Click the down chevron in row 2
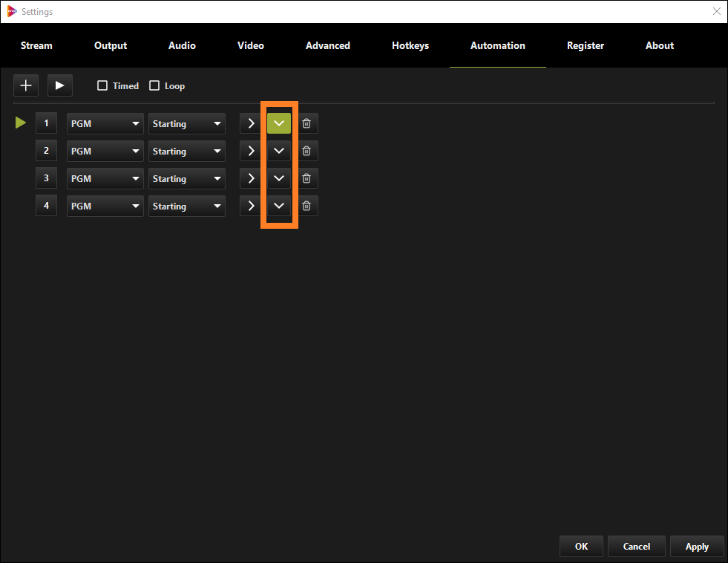The width and height of the screenshot is (728, 563). (x=279, y=151)
